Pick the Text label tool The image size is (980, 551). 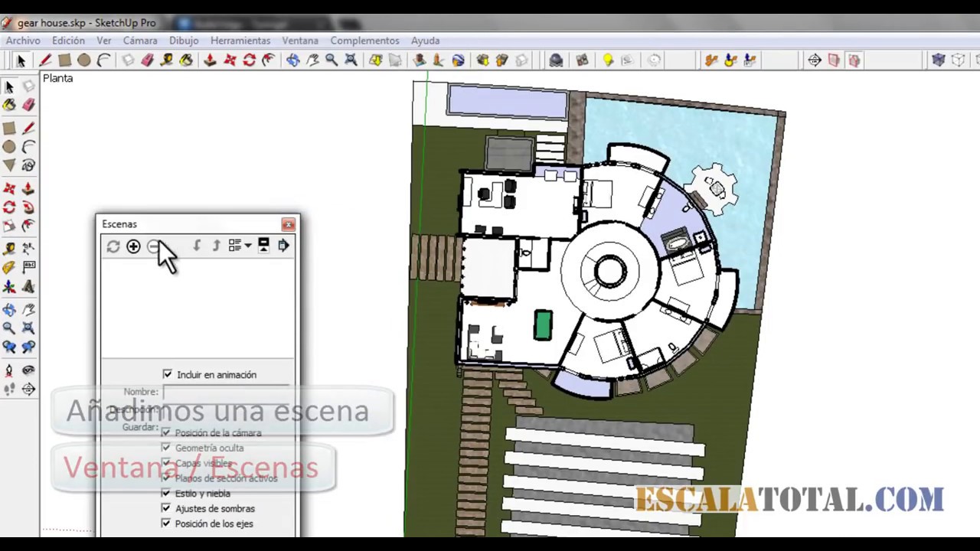(28, 267)
